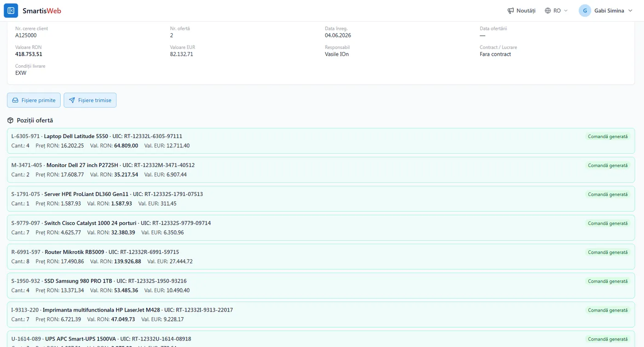Click the inbox icon in Fișiere primite
This screenshot has width=644, height=347.
tap(15, 100)
